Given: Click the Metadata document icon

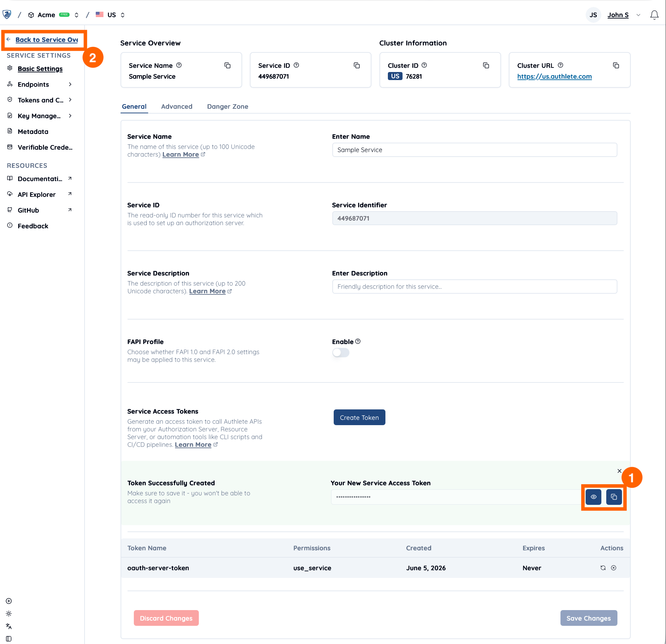Looking at the screenshot, I should coord(10,131).
